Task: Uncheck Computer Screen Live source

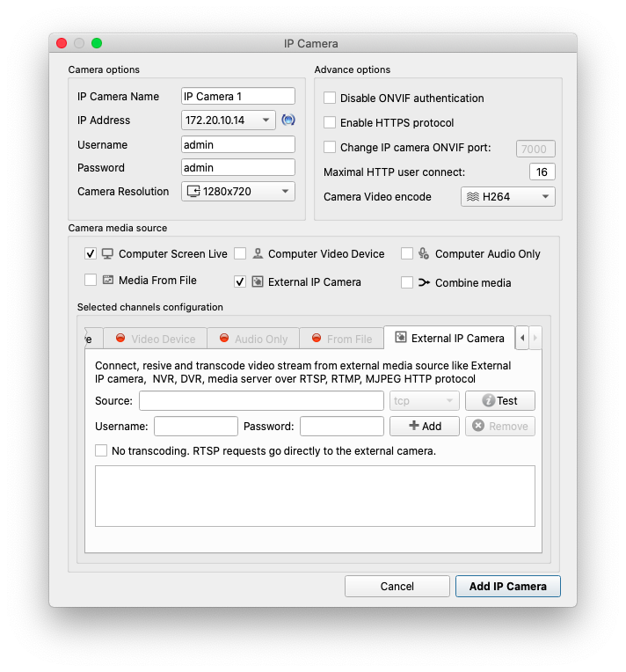Action: [x=91, y=253]
